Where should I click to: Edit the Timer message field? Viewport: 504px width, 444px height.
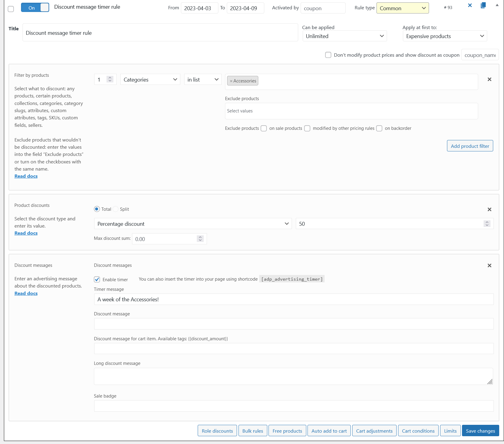click(294, 299)
